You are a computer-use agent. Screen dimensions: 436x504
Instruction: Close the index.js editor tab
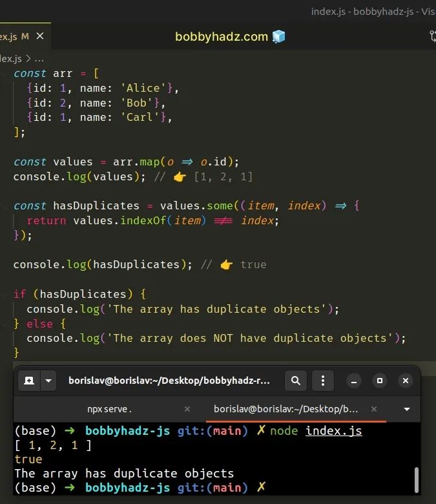[40, 36]
